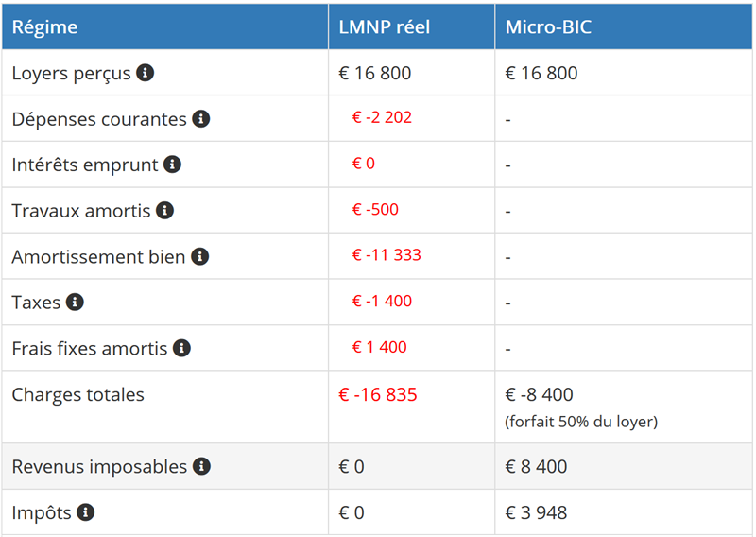Click the forfait 50% du loyer note
The width and height of the screenshot is (756, 537).
coord(580,422)
